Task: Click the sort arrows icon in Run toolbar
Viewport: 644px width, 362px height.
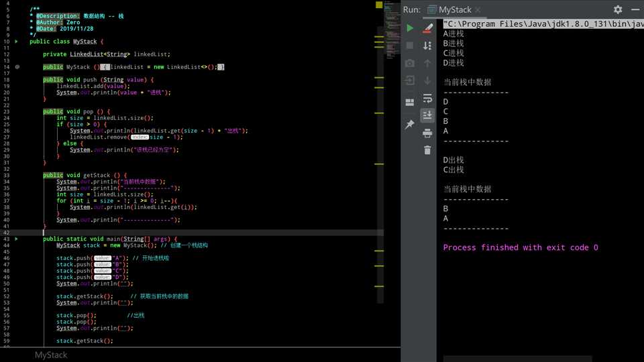Action: [x=427, y=46]
